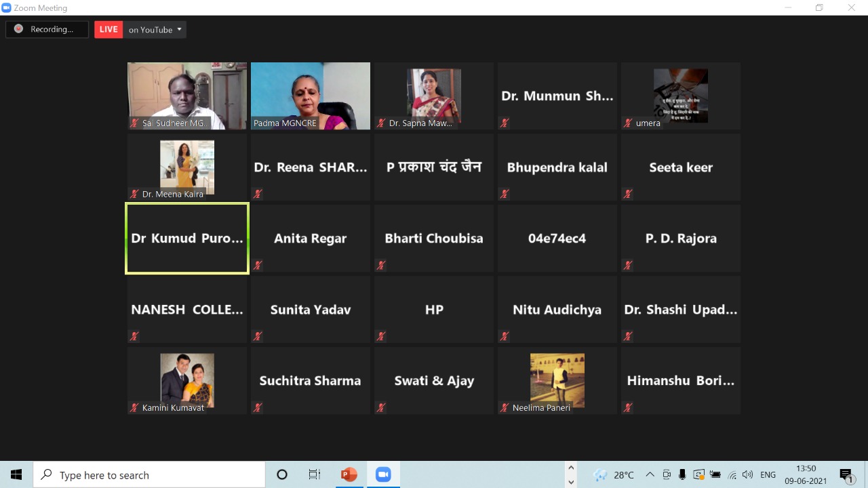Select Dr Kumud Puro... highlighted speaker tile
Viewport: 868px width, 488px height.
pyautogui.click(x=187, y=239)
